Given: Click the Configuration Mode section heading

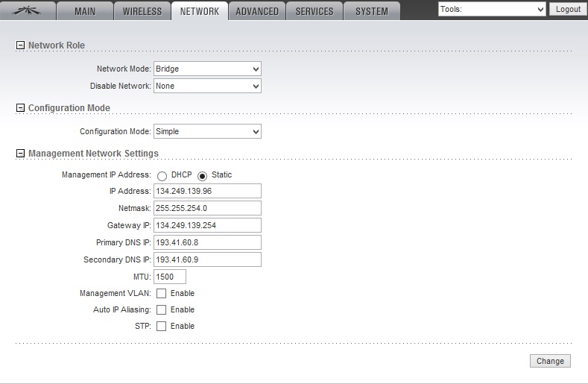Looking at the screenshot, I should (x=69, y=107).
